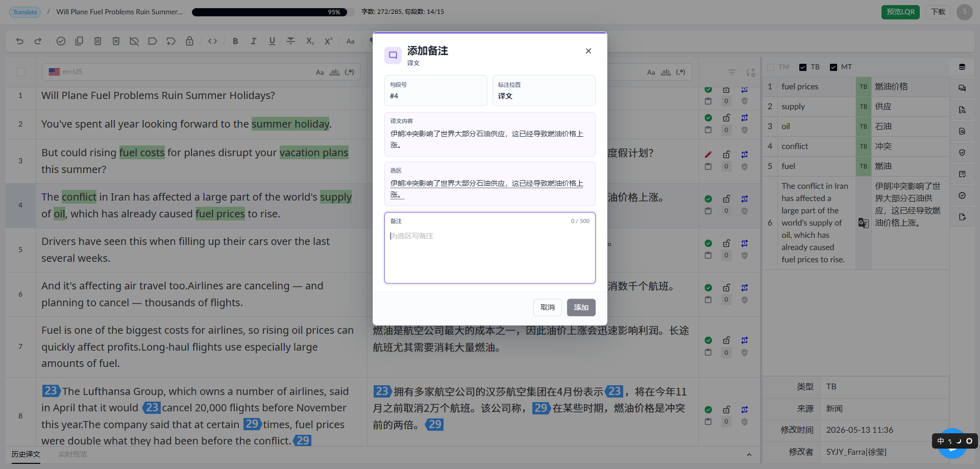980x469 pixels.
Task: Switch to the 历史译文 tab
Action: (26, 454)
